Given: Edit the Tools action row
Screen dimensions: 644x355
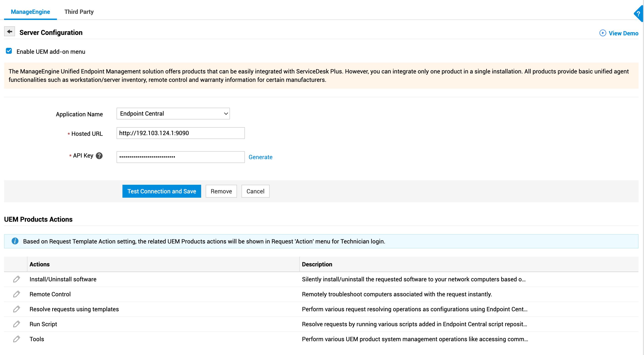Looking at the screenshot, I should (17, 339).
